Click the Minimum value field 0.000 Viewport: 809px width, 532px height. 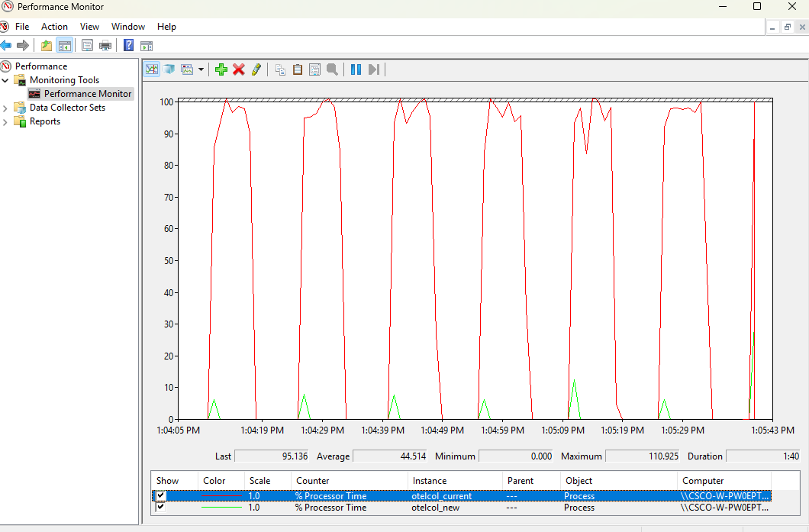(516, 456)
